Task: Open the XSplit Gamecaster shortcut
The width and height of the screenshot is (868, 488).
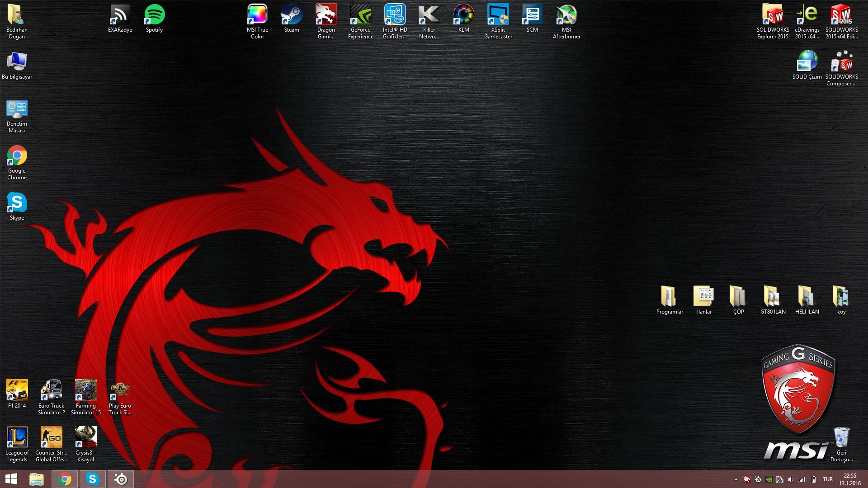Action: (498, 15)
